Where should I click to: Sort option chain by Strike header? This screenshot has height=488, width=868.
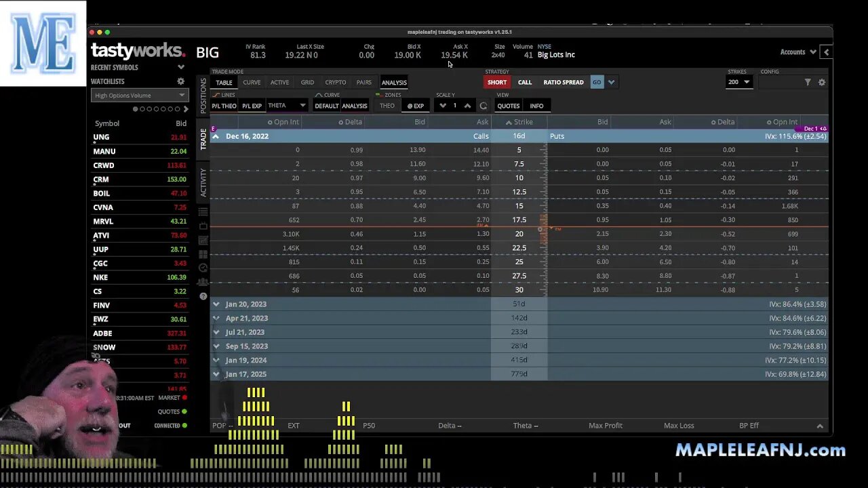coord(519,122)
